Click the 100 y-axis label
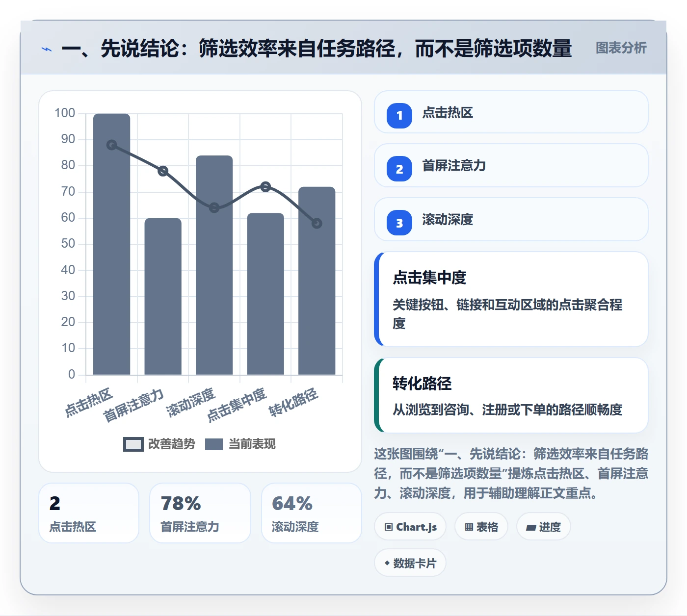 (65, 113)
